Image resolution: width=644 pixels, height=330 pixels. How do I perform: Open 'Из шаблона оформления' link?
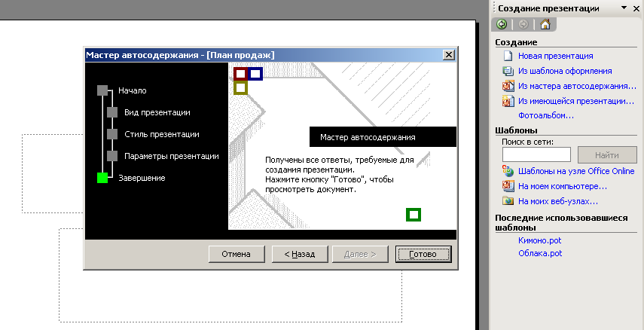point(565,71)
